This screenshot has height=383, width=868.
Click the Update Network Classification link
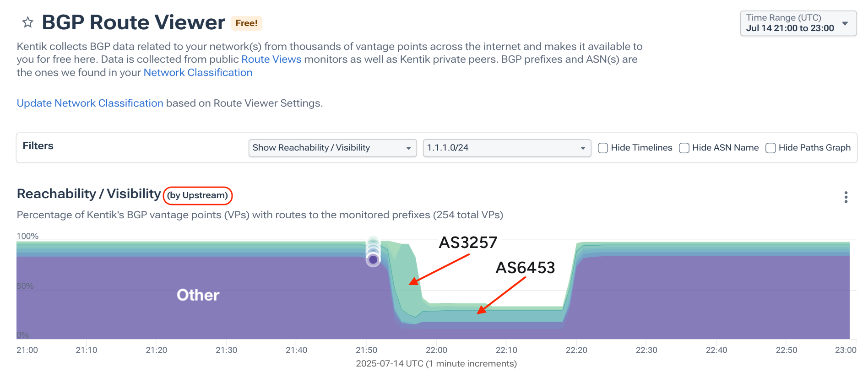(x=90, y=103)
